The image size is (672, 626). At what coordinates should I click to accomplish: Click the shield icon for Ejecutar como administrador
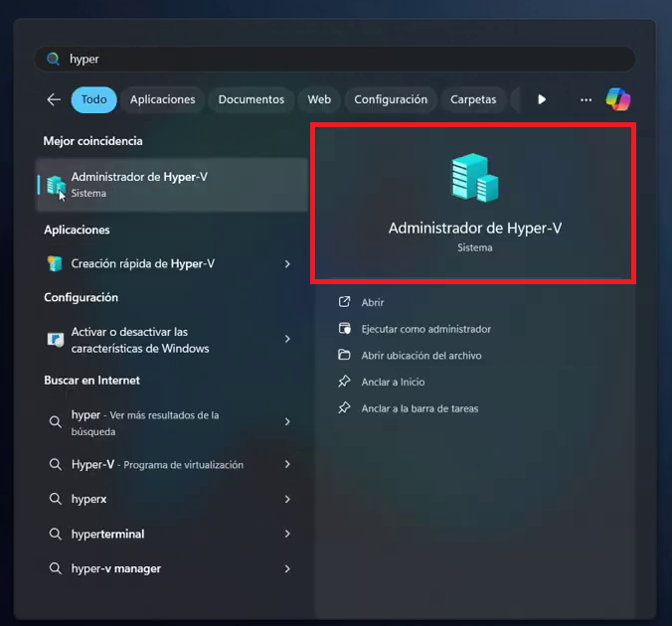point(344,329)
